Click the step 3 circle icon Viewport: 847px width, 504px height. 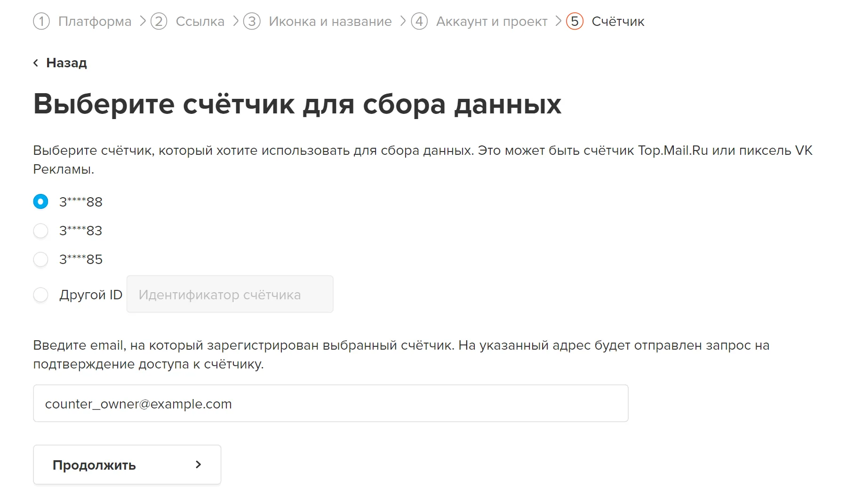click(x=252, y=21)
